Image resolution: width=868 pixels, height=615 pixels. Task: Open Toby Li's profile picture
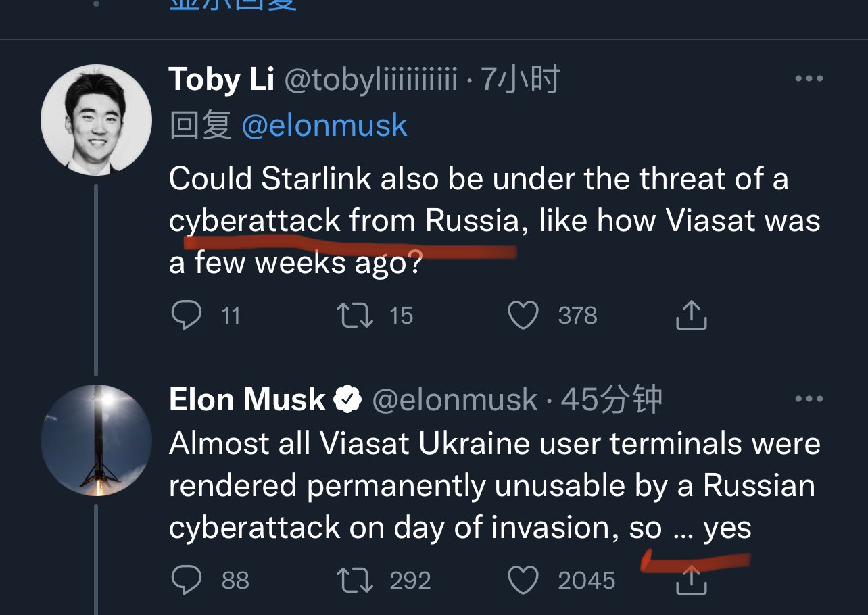click(x=96, y=120)
